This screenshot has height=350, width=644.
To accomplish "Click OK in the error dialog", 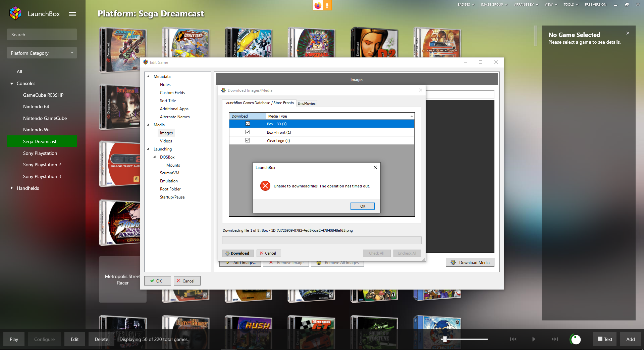I will 363,206.
